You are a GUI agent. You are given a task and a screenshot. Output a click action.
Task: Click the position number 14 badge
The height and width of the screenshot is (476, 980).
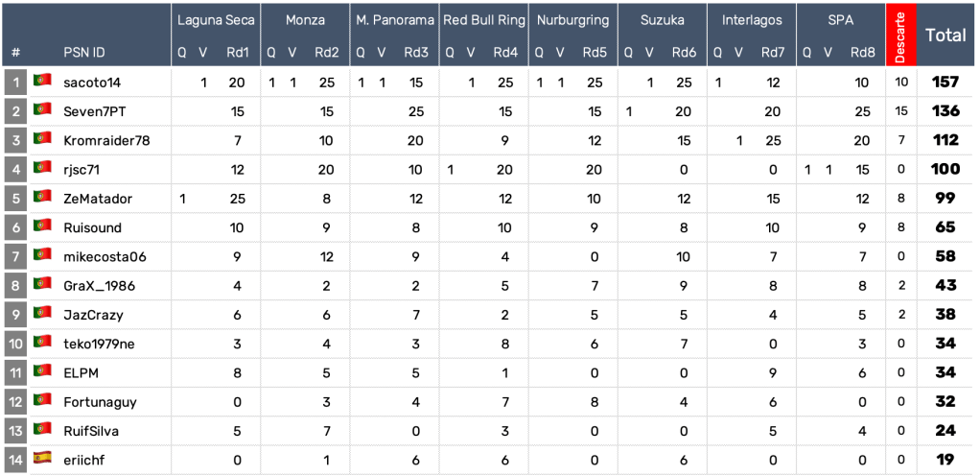[x=16, y=459]
